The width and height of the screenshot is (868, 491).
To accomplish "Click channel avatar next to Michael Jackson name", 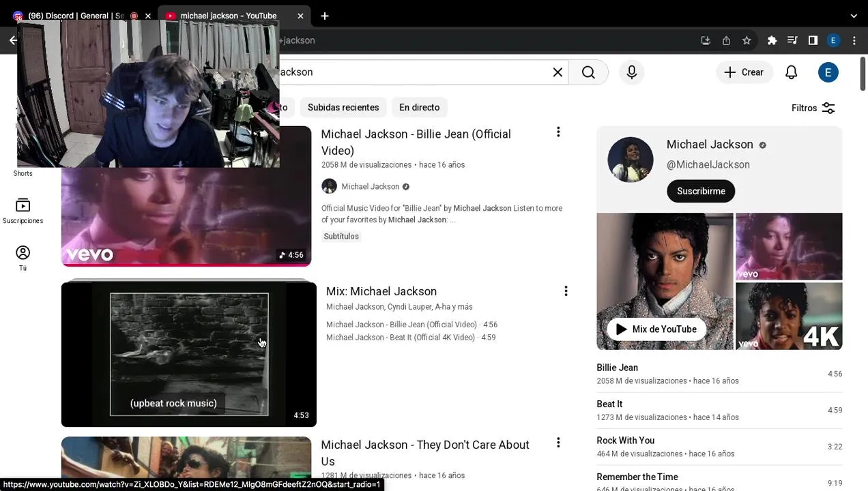I will coord(329,186).
